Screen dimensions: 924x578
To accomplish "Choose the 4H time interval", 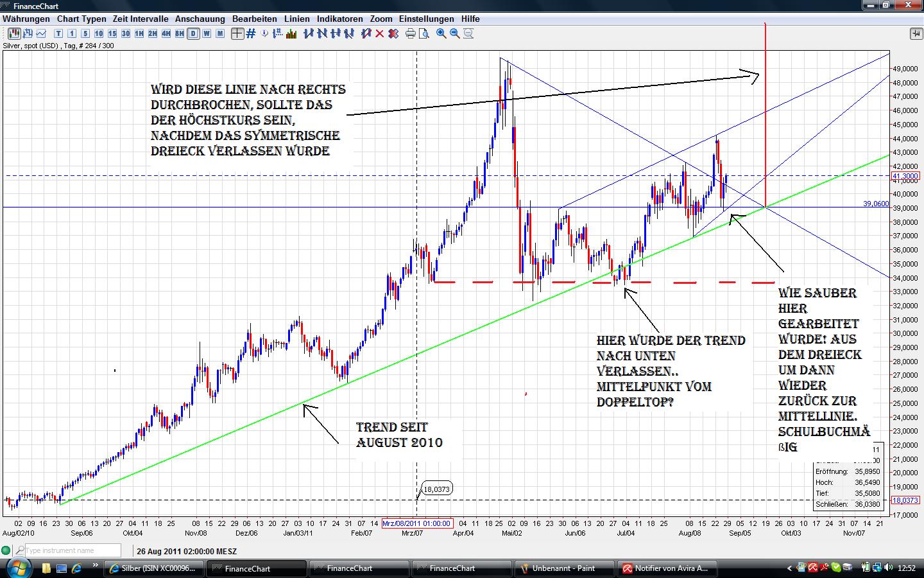I will point(166,33).
